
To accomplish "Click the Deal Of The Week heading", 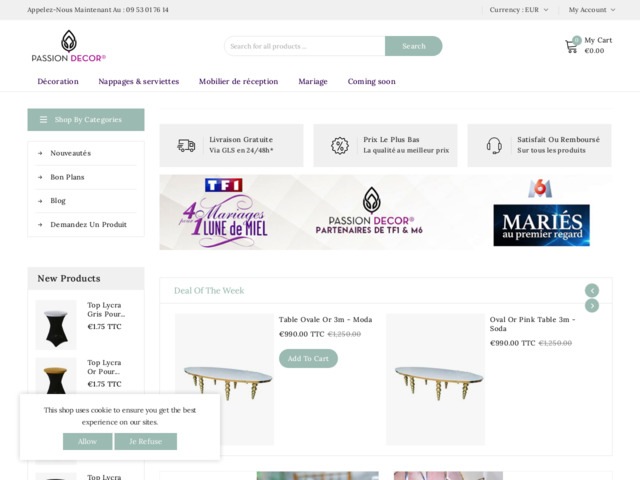I will coord(209,291).
